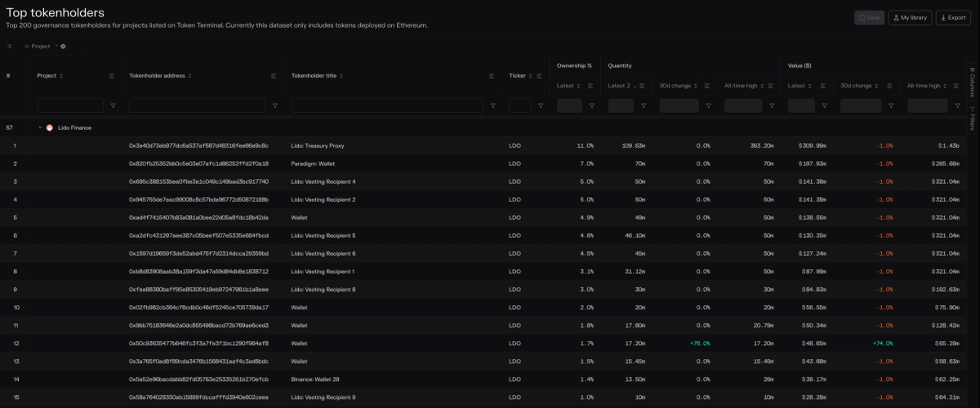Select 'Lido: Vesting Recipient 4' cell
Viewport: 980px width, 408px height.
coord(323,182)
